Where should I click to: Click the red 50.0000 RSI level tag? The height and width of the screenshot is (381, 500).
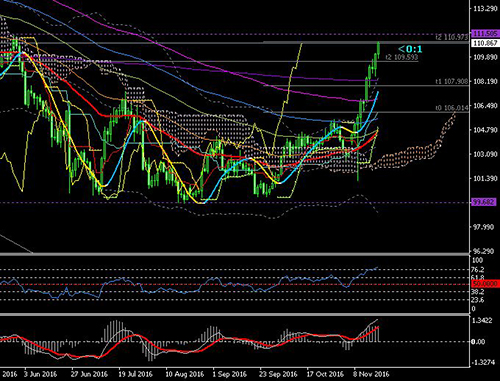[x=485, y=284]
